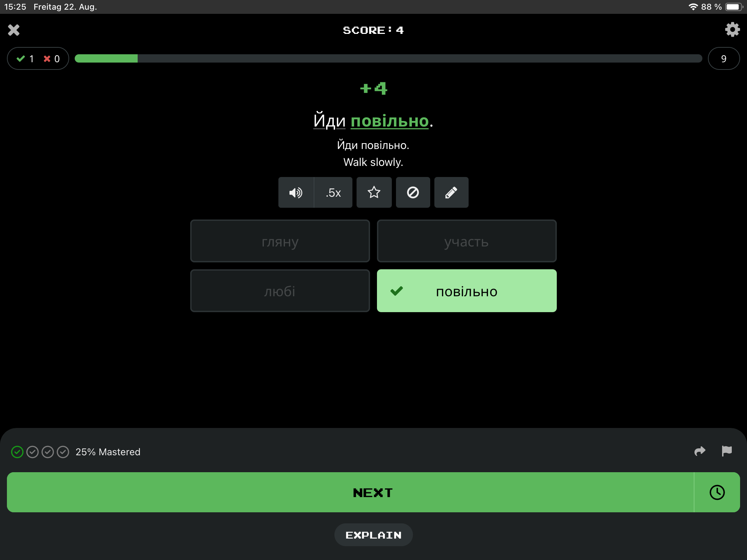
Task: Go to the next sentence with NEXT
Action: click(350, 493)
